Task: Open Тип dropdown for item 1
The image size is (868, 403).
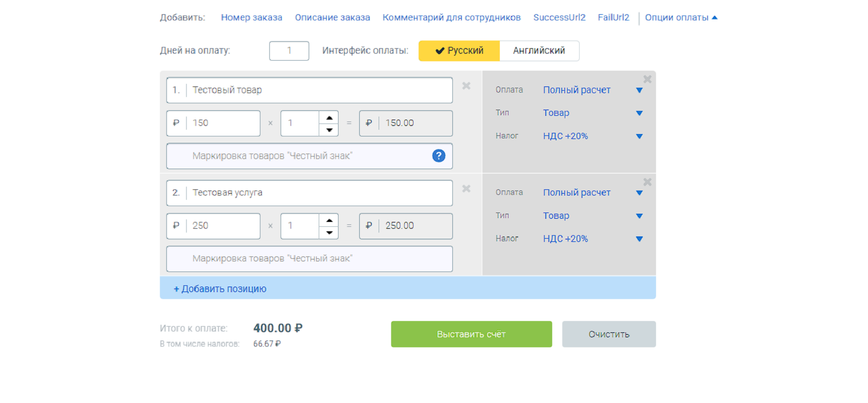Action: 593,113
